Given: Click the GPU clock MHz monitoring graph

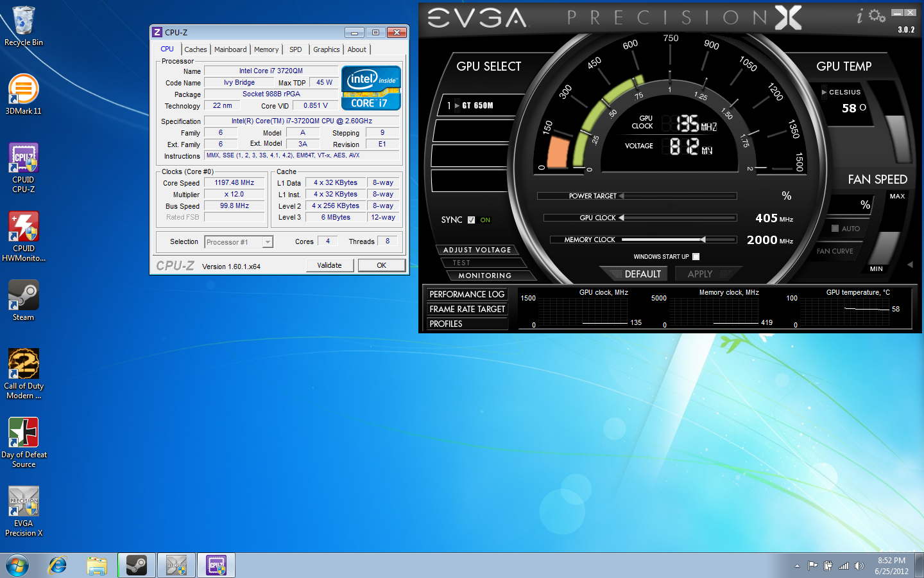Looking at the screenshot, I should (583, 311).
